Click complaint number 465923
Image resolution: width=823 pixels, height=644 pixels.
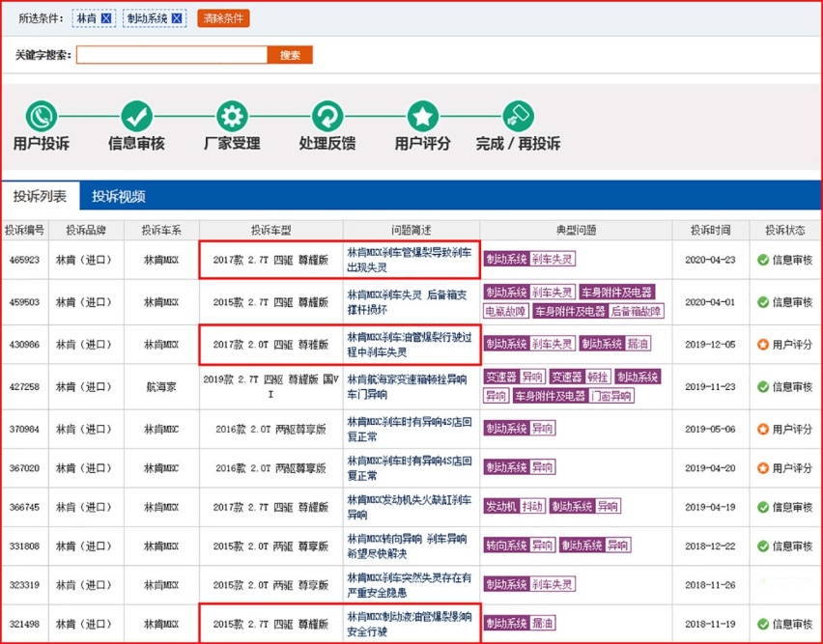pyautogui.click(x=24, y=260)
